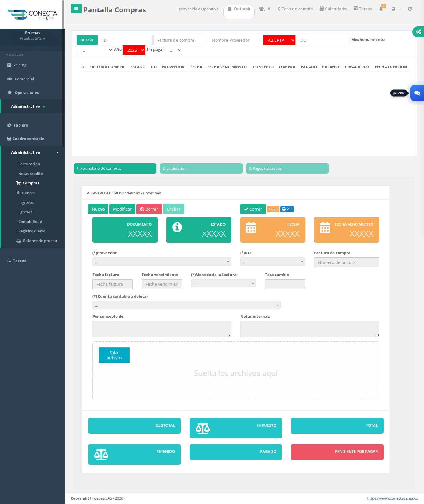Open the blue chat bubble widget
Image resolution: width=424 pixels, height=504 pixels.
coord(417,93)
